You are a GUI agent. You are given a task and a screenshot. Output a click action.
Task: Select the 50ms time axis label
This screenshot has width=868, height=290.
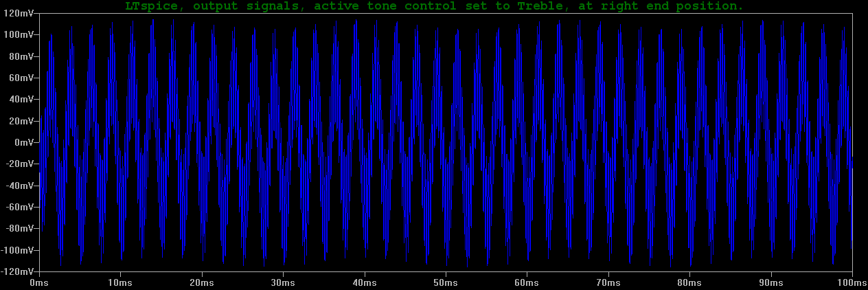coord(446,282)
